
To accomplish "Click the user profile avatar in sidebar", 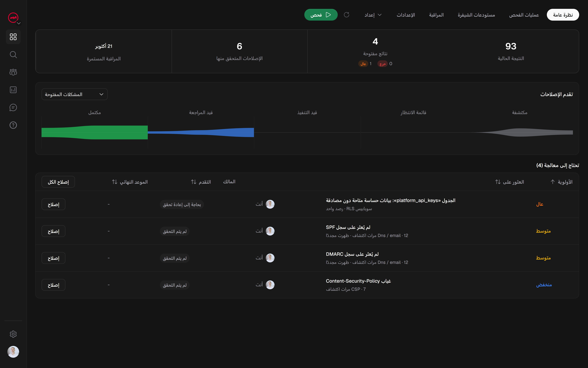I will click(13, 352).
